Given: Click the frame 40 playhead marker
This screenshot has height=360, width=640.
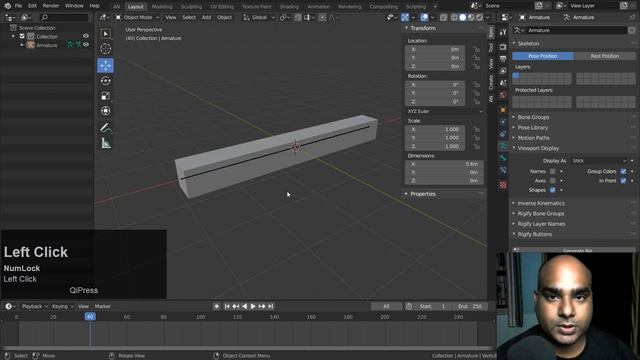Looking at the screenshot, I should [x=90, y=316].
